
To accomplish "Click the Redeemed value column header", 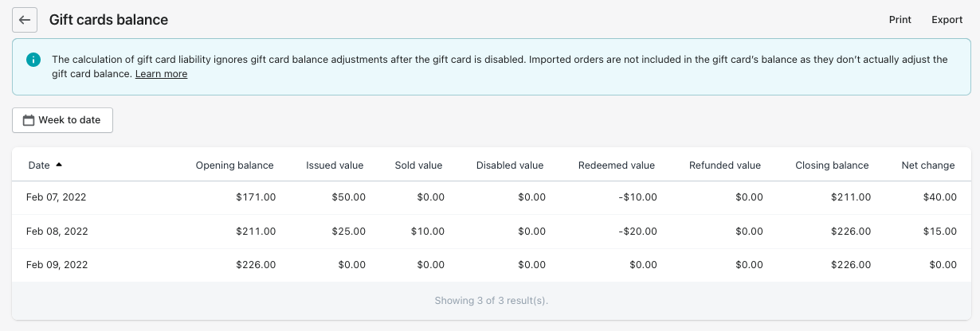I will [x=617, y=165].
